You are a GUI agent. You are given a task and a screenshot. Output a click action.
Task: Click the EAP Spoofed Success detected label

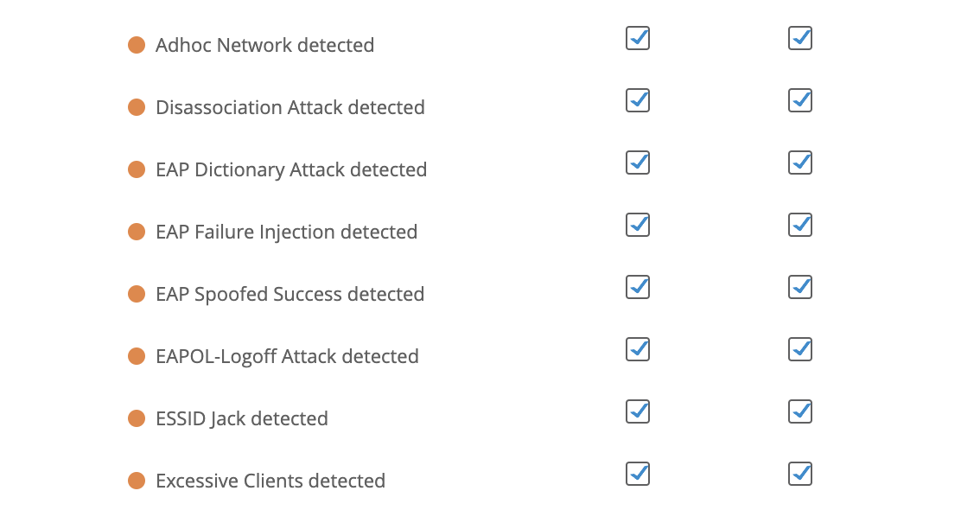tap(290, 294)
